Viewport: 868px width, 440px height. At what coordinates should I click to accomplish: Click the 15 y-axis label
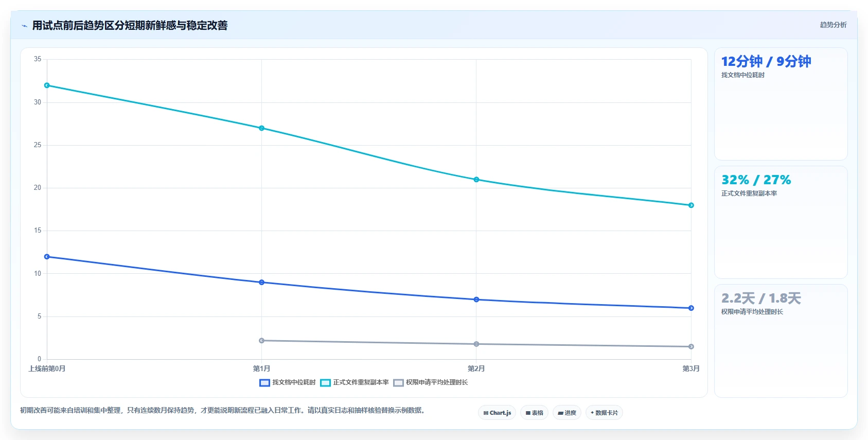pyautogui.click(x=38, y=231)
